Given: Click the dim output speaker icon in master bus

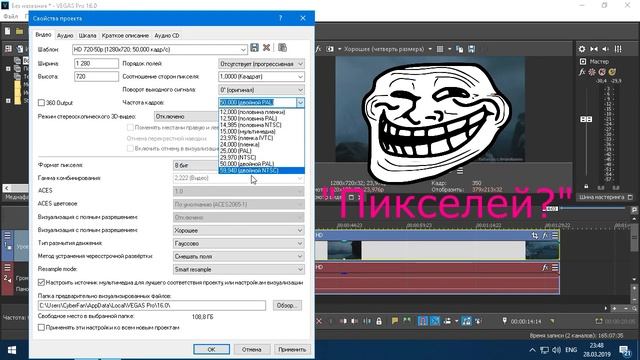Looking at the screenshot, I should point(606,49).
